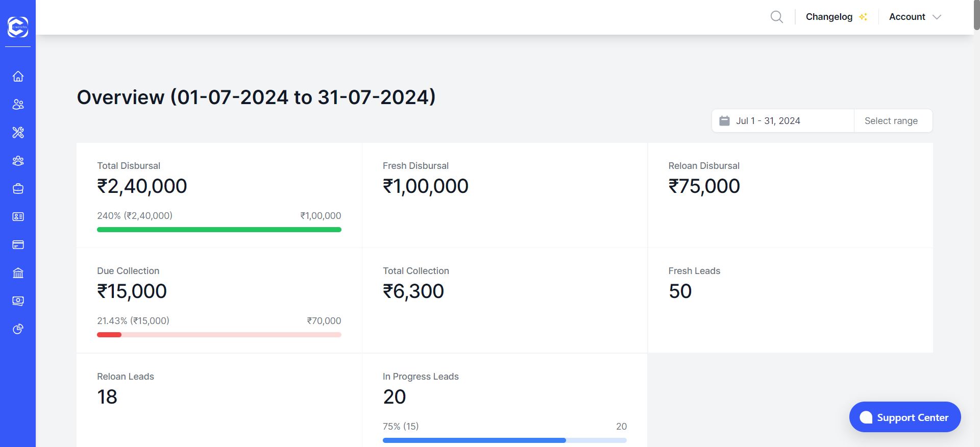The image size is (980, 447).
Task: Click the cash money icon
Action: (x=18, y=301)
